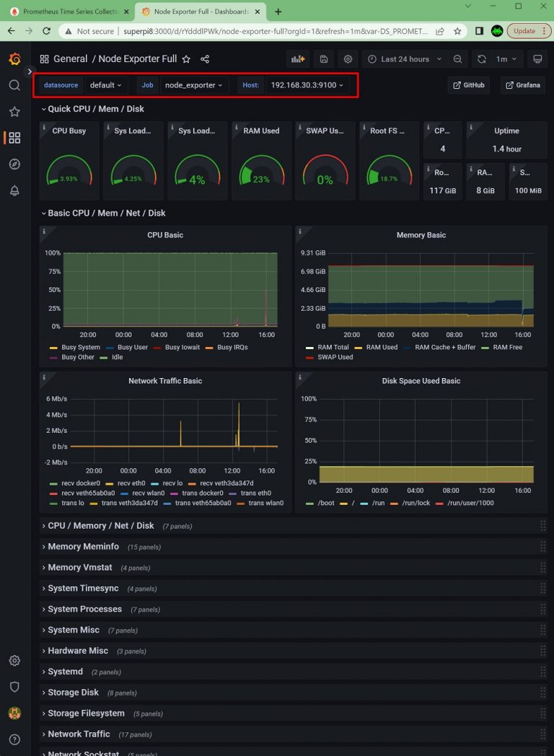Collapse the Basic CPU / Mem / Net / Disk row
The height and width of the screenshot is (756, 554).
[103, 213]
